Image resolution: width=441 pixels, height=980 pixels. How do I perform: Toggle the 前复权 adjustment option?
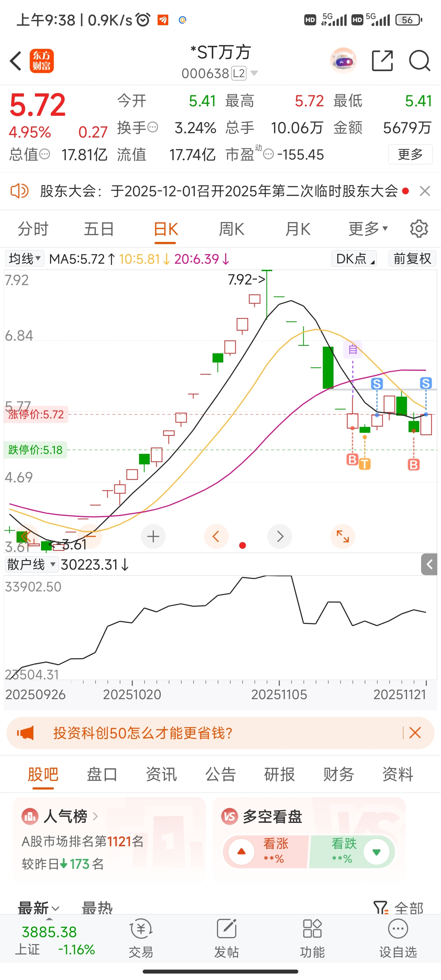pos(412,259)
